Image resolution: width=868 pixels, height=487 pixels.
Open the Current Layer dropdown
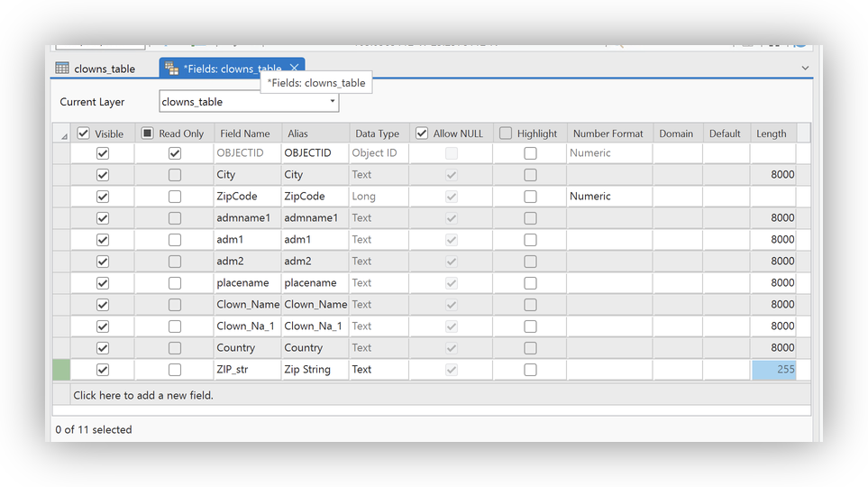(332, 102)
